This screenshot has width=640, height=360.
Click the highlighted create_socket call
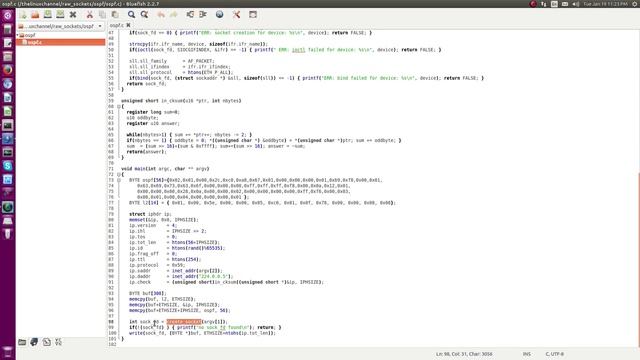tap(184, 322)
